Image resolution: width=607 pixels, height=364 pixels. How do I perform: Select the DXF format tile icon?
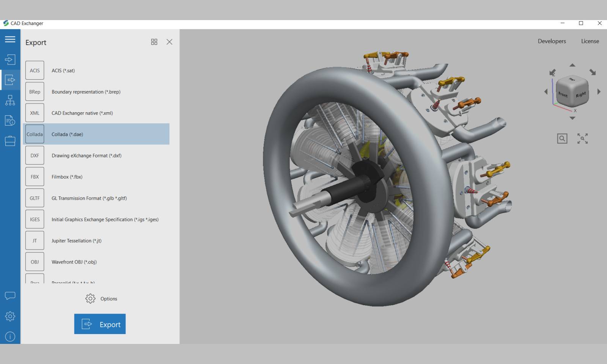tap(35, 155)
